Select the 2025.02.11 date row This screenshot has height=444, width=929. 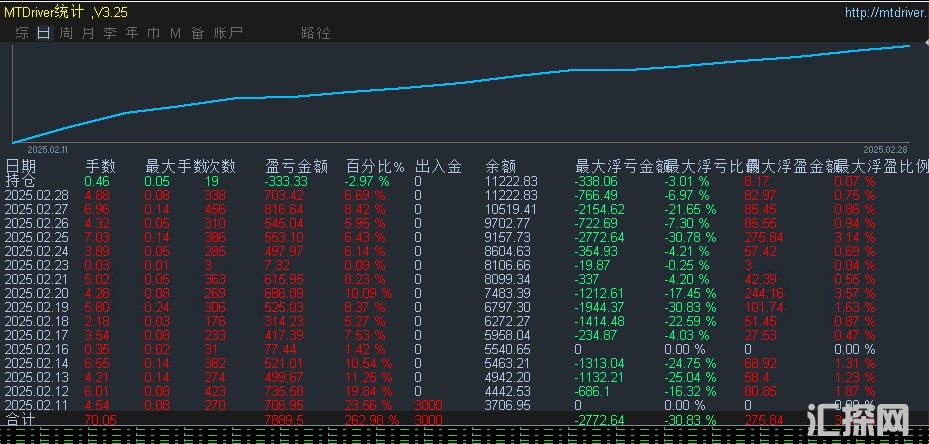[37, 405]
